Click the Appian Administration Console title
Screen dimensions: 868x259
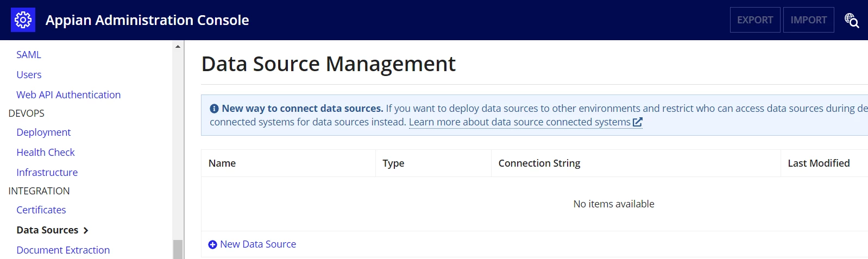coord(147,20)
